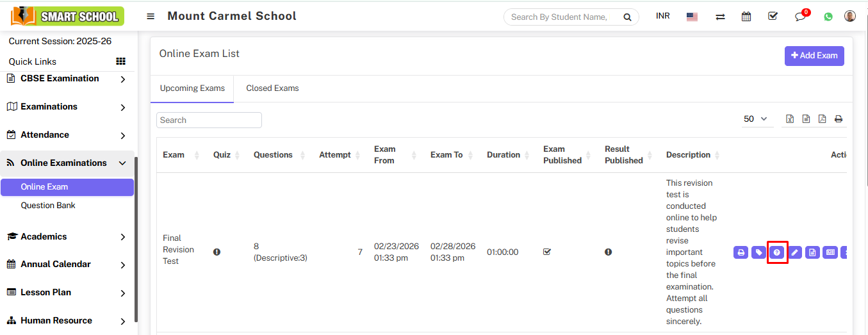Click the question mark icon for Final Revision Test

click(x=776, y=252)
